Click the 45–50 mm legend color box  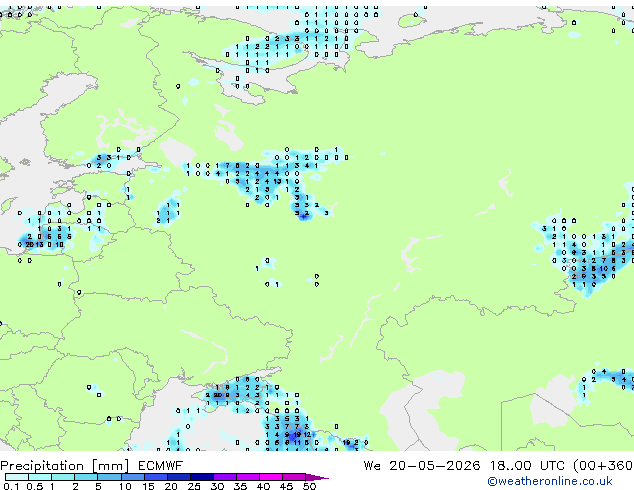pyautogui.click(x=294, y=477)
